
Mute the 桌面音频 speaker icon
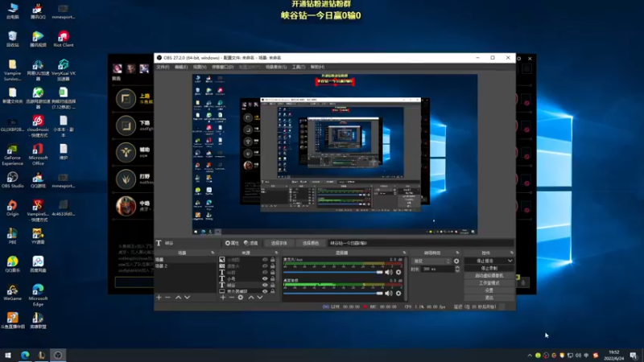pyautogui.click(x=389, y=293)
